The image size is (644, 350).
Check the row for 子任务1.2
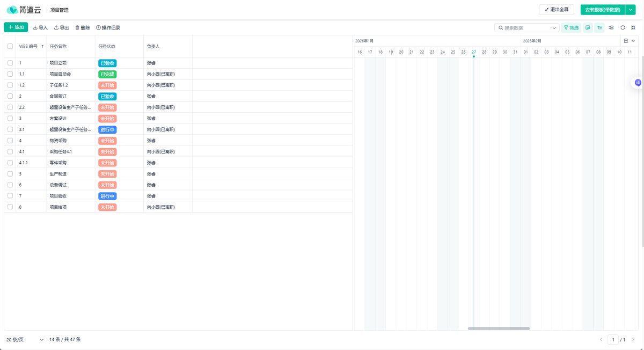(10, 85)
